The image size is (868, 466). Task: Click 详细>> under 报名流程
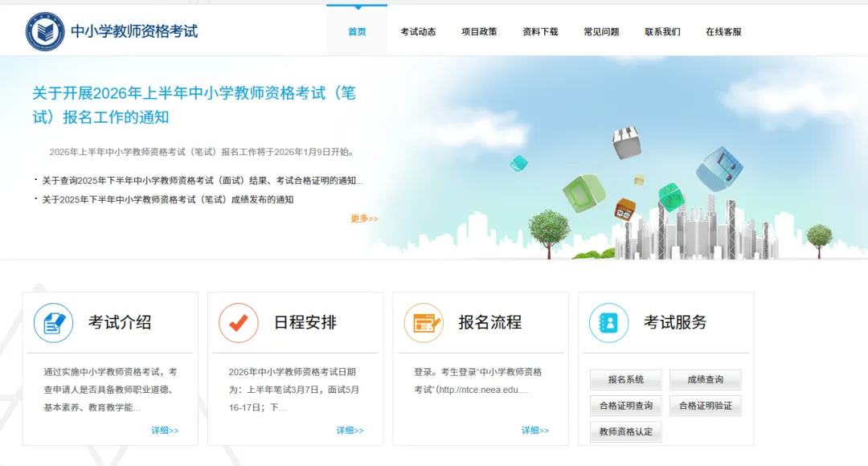pos(535,430)
